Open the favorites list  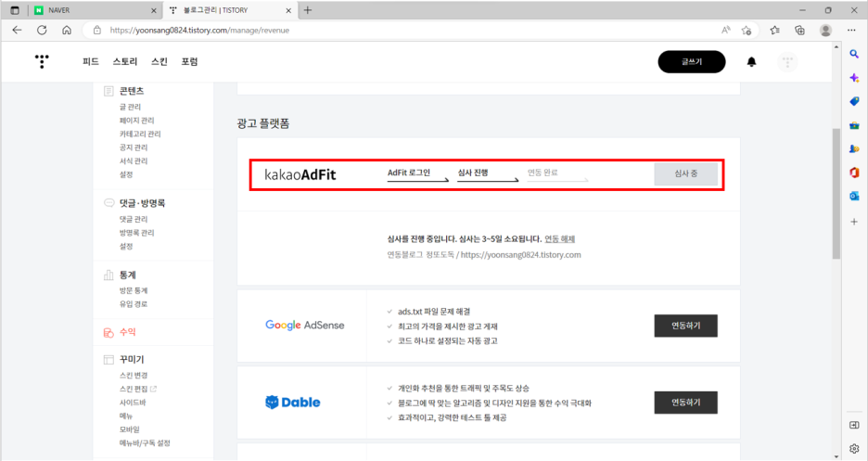pos(774,31)
